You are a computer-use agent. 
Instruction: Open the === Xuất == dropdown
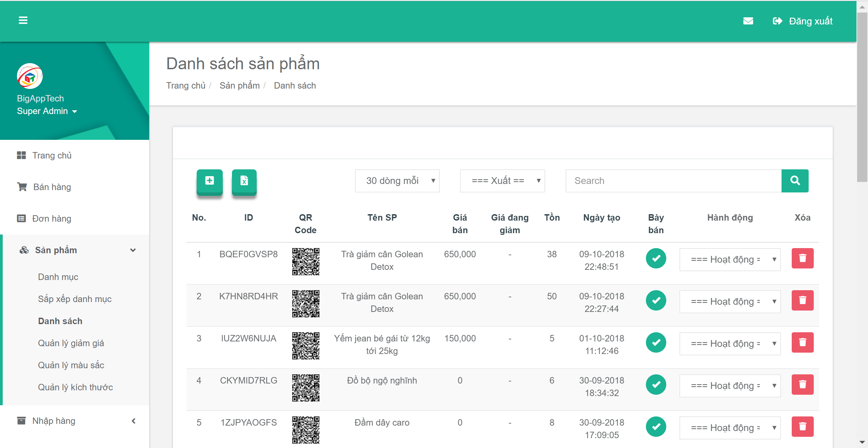502,181
